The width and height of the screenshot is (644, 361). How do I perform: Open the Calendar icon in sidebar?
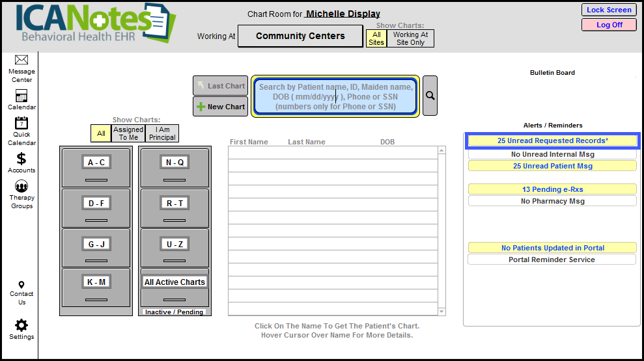[21, 96]
